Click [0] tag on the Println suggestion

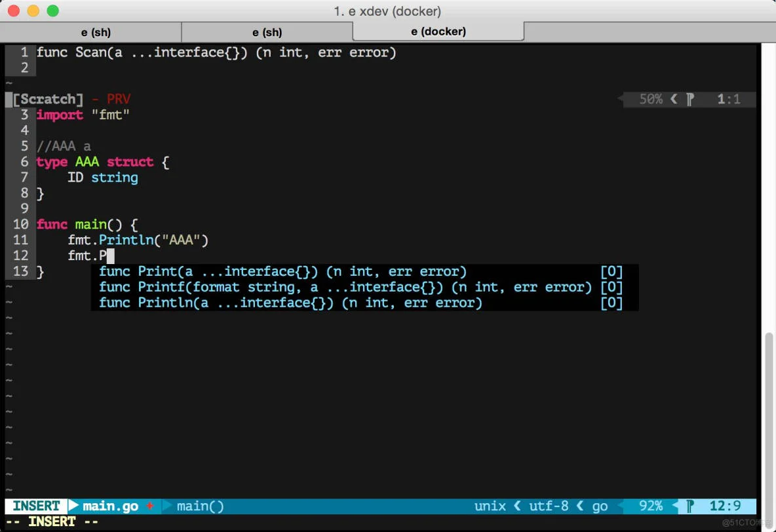[x=611, y=303]
